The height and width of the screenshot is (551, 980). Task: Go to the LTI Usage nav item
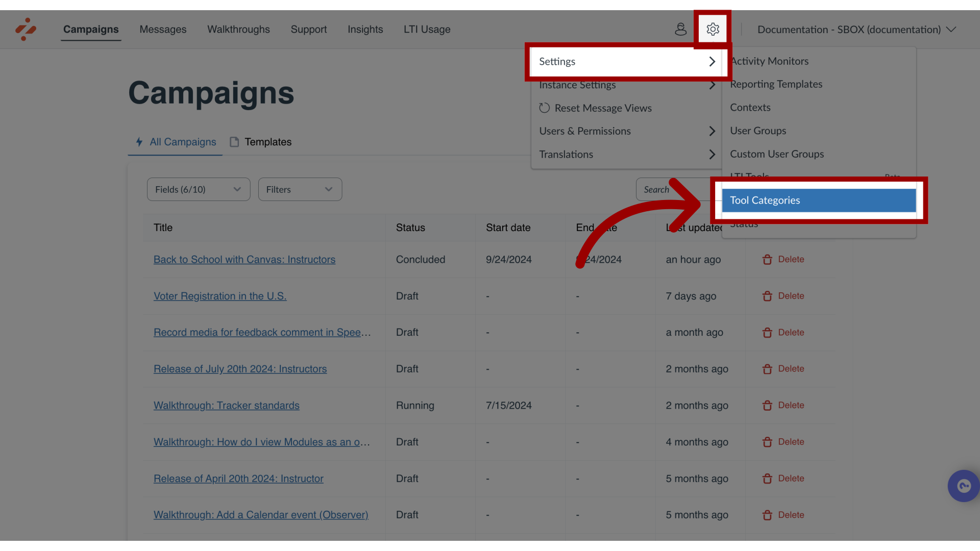point(427,30)
